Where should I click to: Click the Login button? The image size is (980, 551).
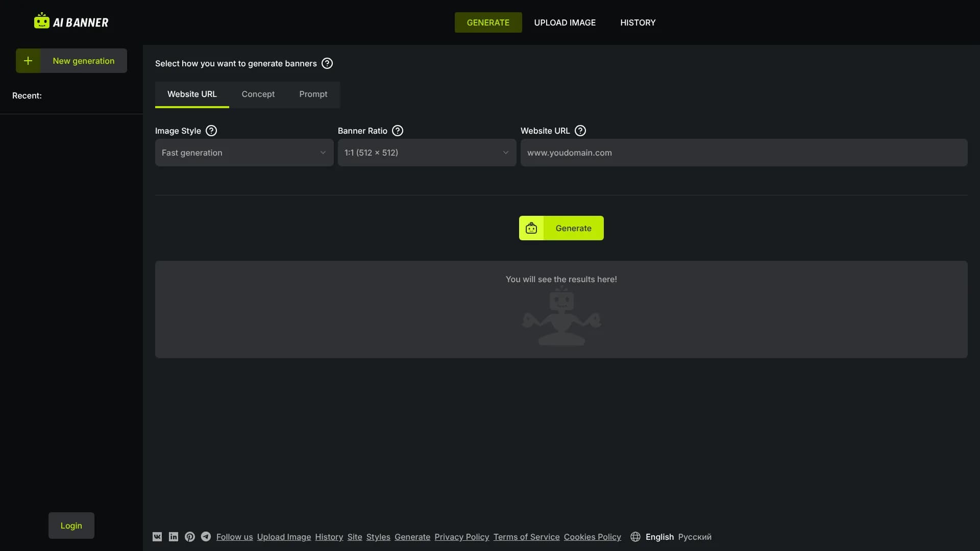[71, 525]
